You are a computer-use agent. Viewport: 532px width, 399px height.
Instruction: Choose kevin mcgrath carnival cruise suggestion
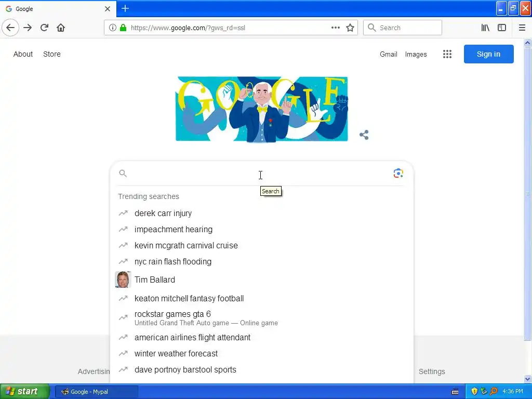262,246
